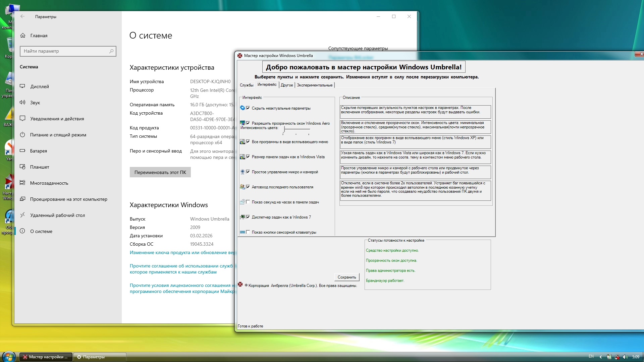Viewport: 644px width, 362px height.
Task: Expand hidden tray icons arrow
Action: point(600,357)
